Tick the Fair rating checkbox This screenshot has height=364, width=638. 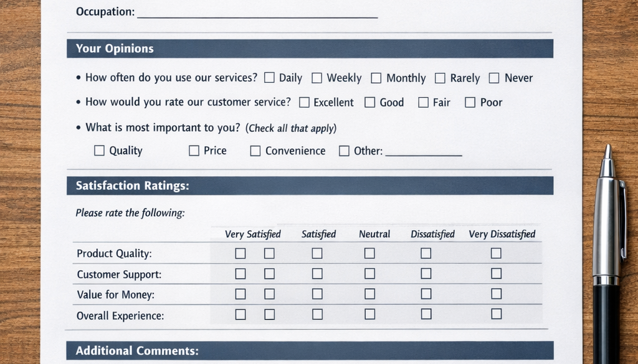point(424,102)
